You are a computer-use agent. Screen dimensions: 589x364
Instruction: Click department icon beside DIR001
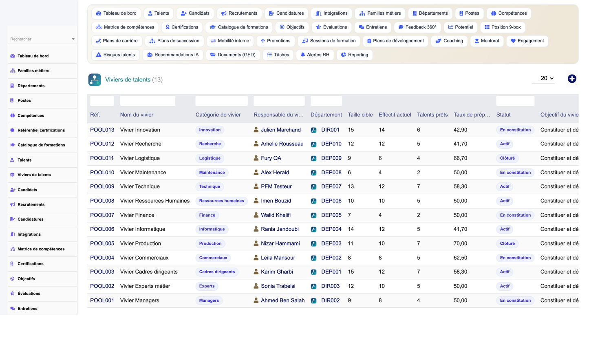tap(313, 130)
